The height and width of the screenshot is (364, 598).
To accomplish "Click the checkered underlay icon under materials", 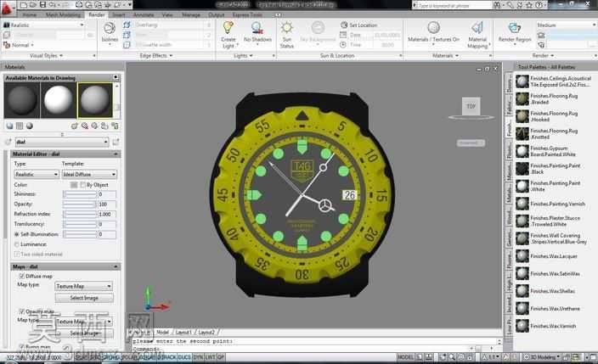I will (20, 126).
